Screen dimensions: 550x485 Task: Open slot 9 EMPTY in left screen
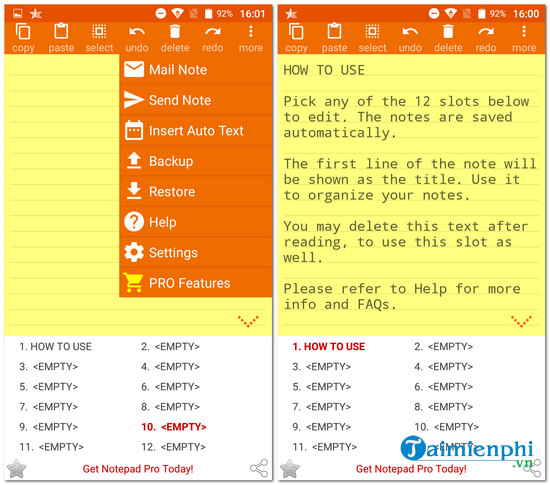(x=48, y=426)
